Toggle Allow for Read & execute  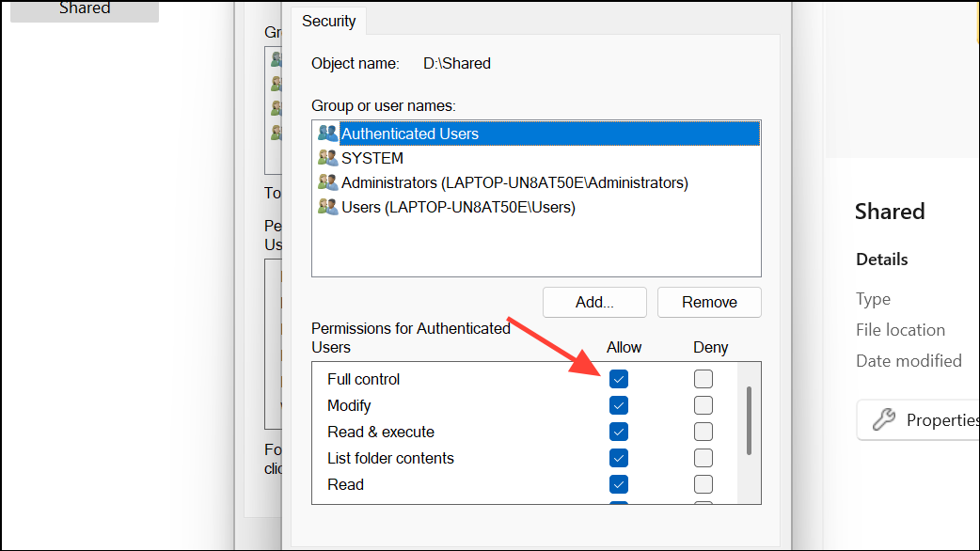tap(619, 432)
